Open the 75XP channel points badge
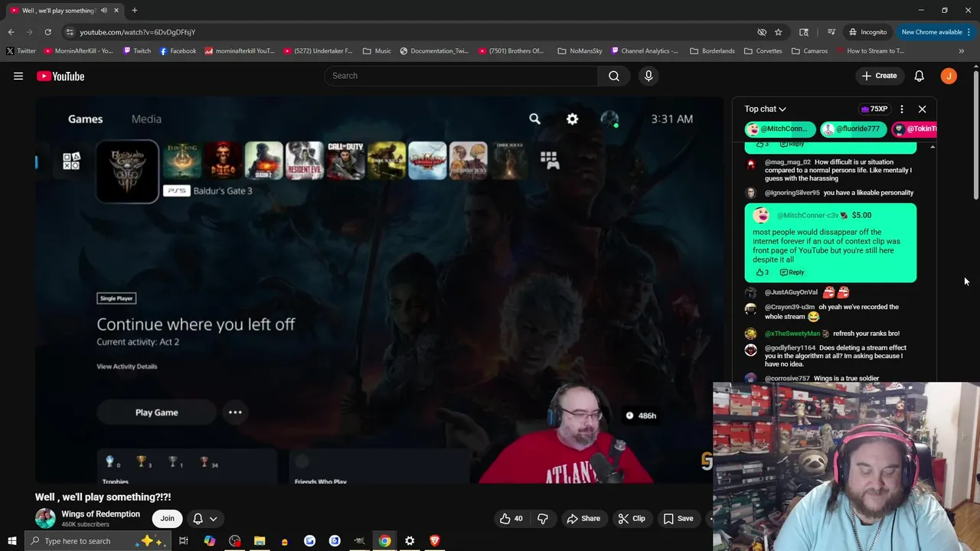 pyautogui.click(x=874, y=109)
